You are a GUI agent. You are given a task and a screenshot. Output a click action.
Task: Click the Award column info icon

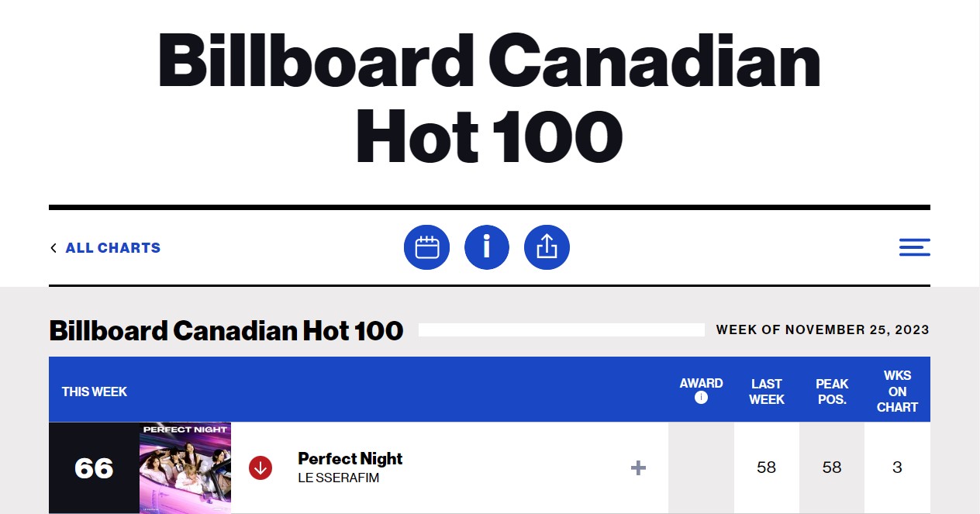click(x=701, y=398)
